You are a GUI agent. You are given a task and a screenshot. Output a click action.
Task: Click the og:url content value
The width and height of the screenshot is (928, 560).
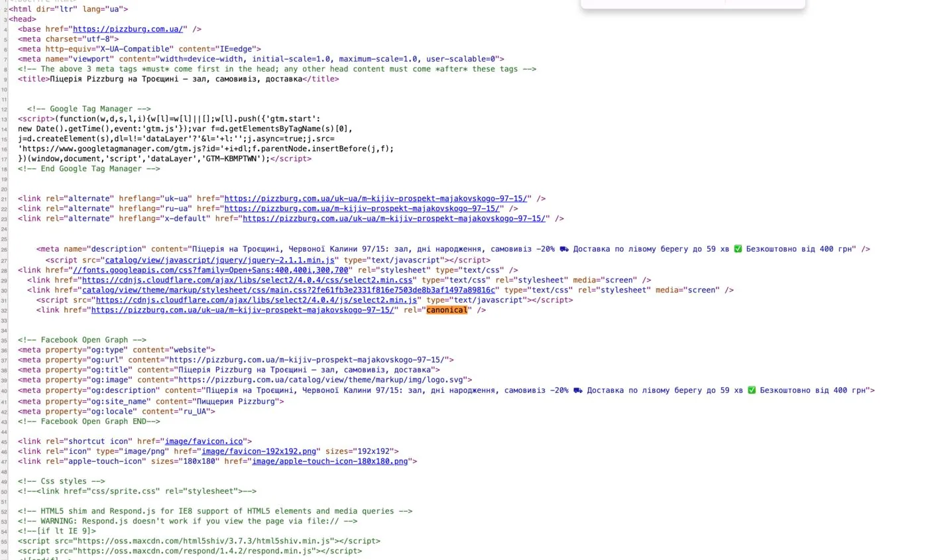tap(308, 360)
